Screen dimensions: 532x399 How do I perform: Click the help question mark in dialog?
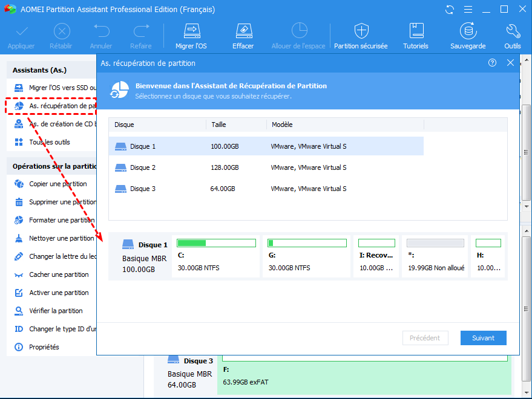coord(492,63)
